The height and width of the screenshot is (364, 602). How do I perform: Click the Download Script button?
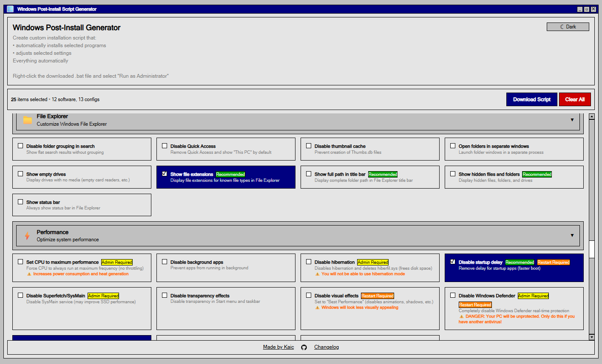532,99
